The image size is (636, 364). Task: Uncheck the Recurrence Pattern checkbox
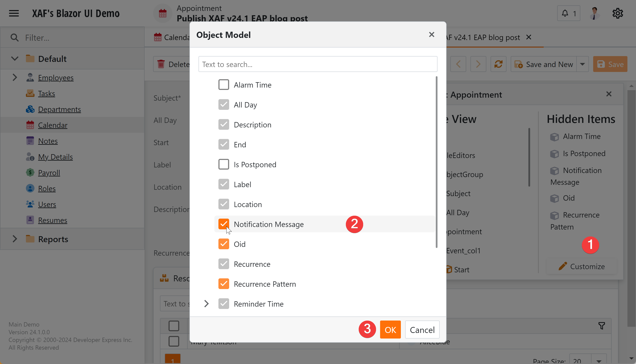[x=223, y=284]
